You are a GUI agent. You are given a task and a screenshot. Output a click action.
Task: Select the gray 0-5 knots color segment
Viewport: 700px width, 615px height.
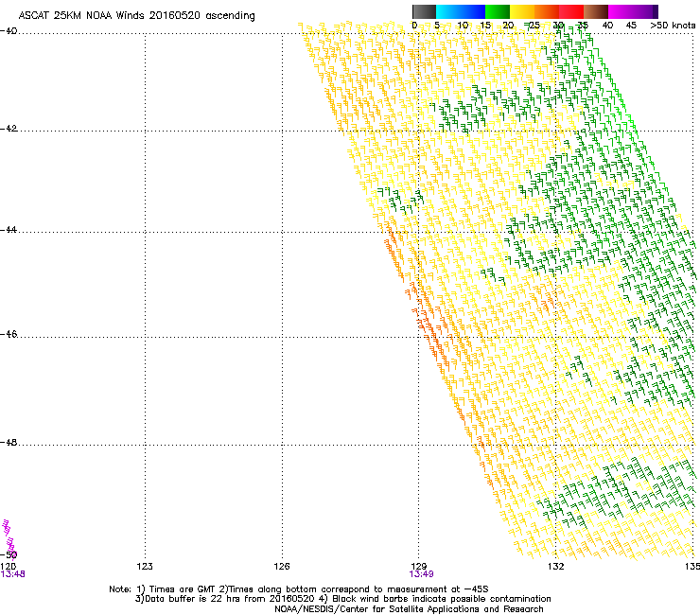tap(424, 11)
